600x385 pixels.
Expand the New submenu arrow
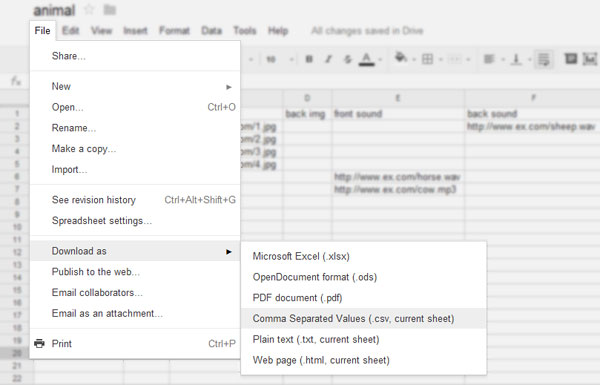[229, 87]
